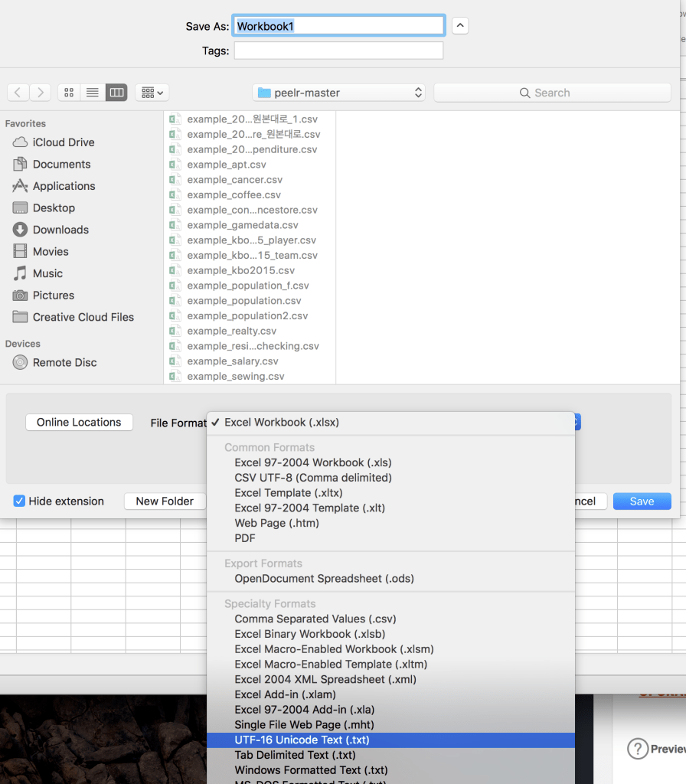This screenshot has height=784, width=686.
Task: Switch to list view
Action: pos(93,93)
